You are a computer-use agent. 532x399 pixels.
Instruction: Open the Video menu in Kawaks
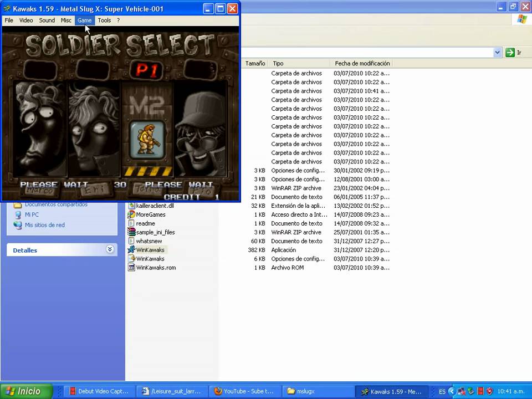click(x=26, y=21)
